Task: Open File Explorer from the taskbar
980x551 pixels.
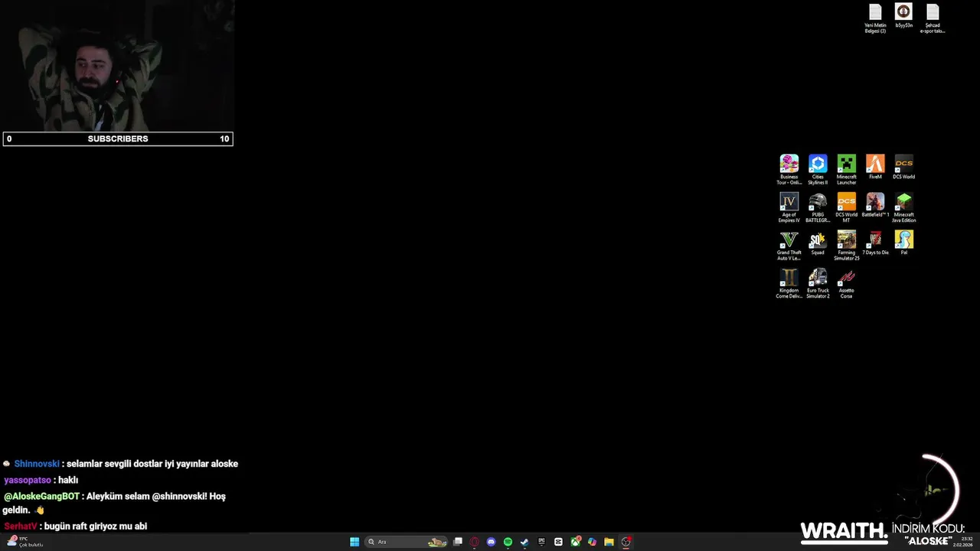Action: coord(609,542)
